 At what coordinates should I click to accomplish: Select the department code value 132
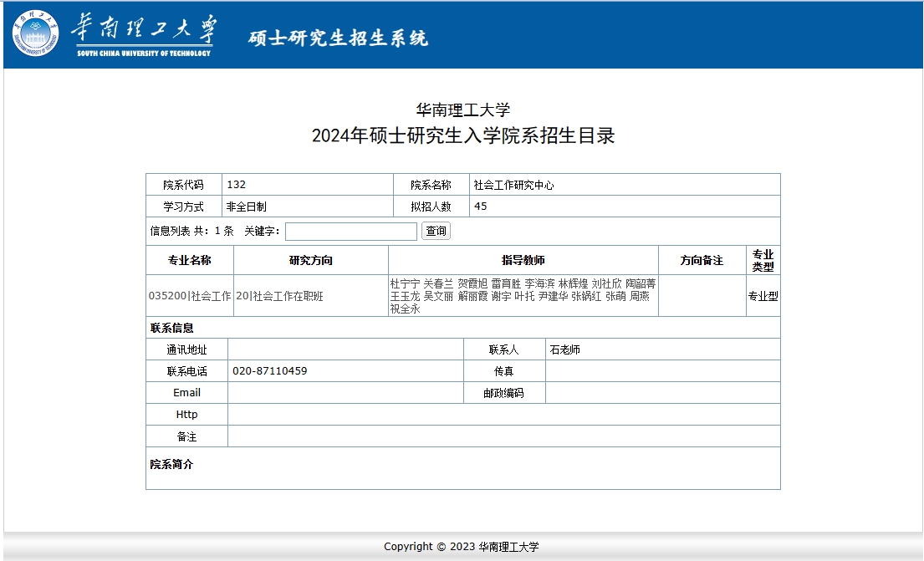coord(237,185)
